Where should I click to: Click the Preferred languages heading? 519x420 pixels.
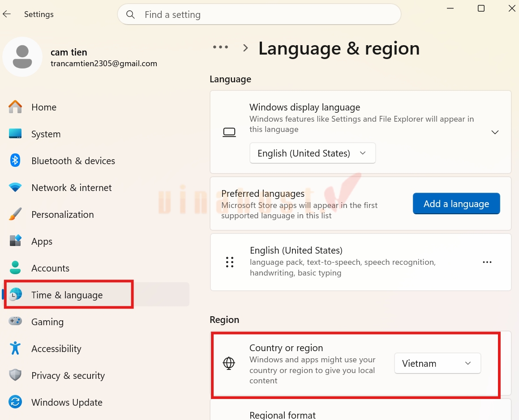click(x=263, y=194)
